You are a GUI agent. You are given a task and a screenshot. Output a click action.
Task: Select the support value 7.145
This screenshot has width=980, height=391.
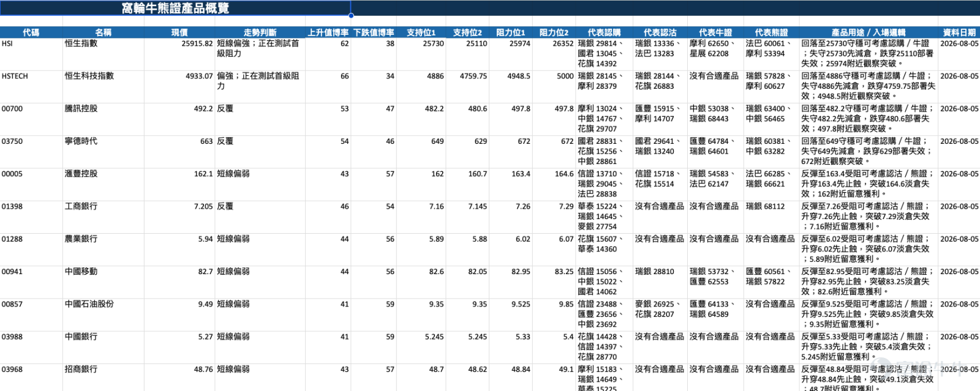point(467,217)
